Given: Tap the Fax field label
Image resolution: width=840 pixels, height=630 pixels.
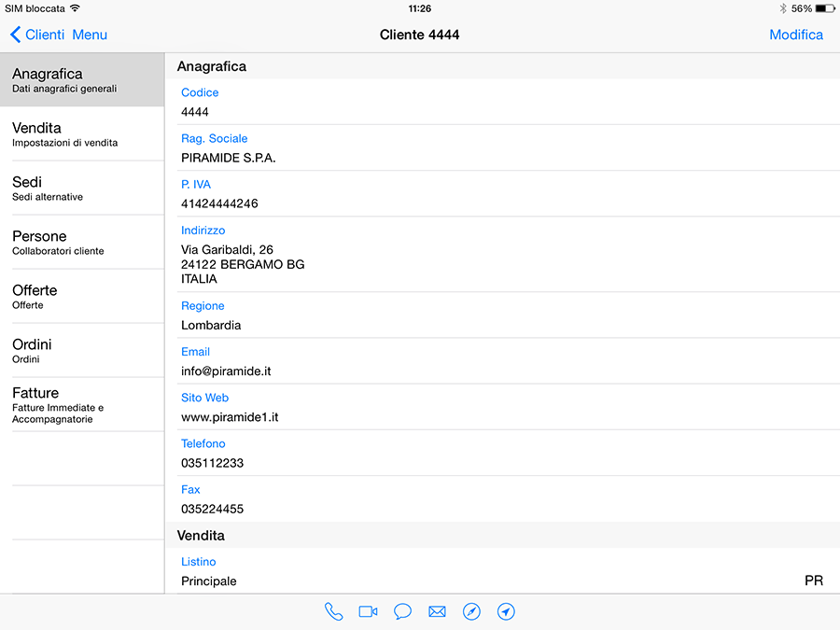Looking at the screenshot, I should 190,490.
